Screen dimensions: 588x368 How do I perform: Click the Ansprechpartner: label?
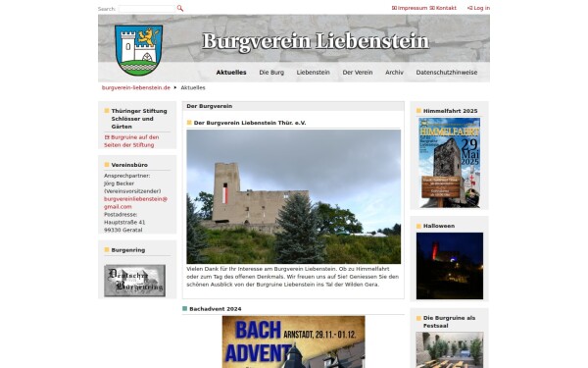[126, 176]
